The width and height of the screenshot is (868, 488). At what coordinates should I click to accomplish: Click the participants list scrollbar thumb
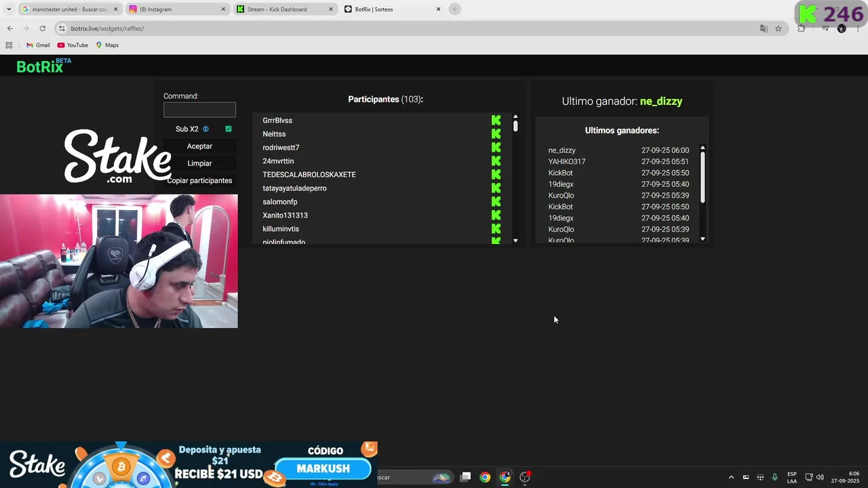pos(515,126)
